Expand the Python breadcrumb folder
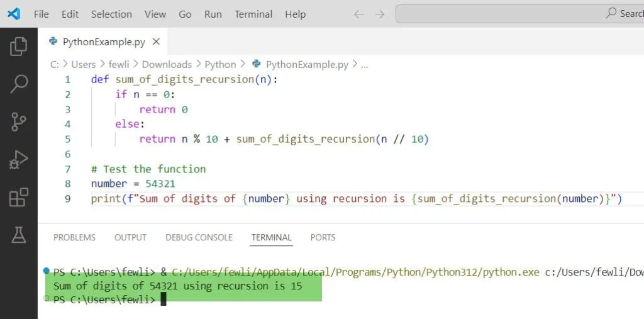Screen dimensions: 644x319 click(x=220, y=64)
